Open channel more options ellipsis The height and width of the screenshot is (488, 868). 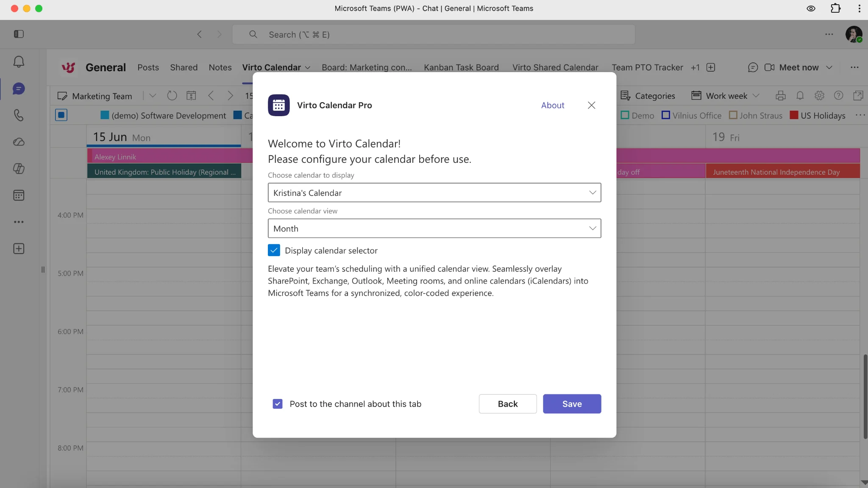[x=854, y=67]
